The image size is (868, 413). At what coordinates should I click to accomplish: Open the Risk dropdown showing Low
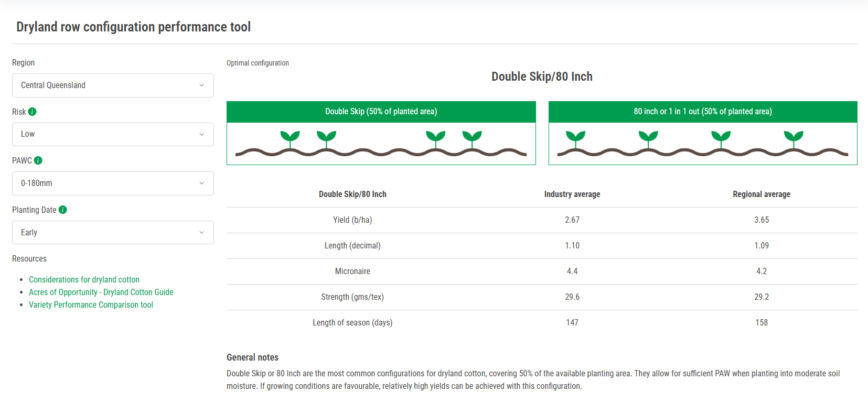(113, 134)
